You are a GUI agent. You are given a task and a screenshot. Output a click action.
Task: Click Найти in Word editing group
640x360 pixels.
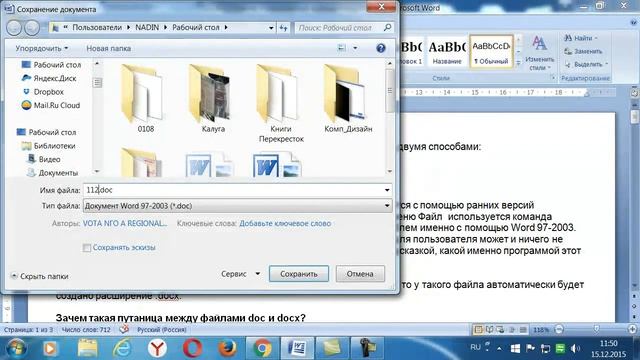point(580,38)
